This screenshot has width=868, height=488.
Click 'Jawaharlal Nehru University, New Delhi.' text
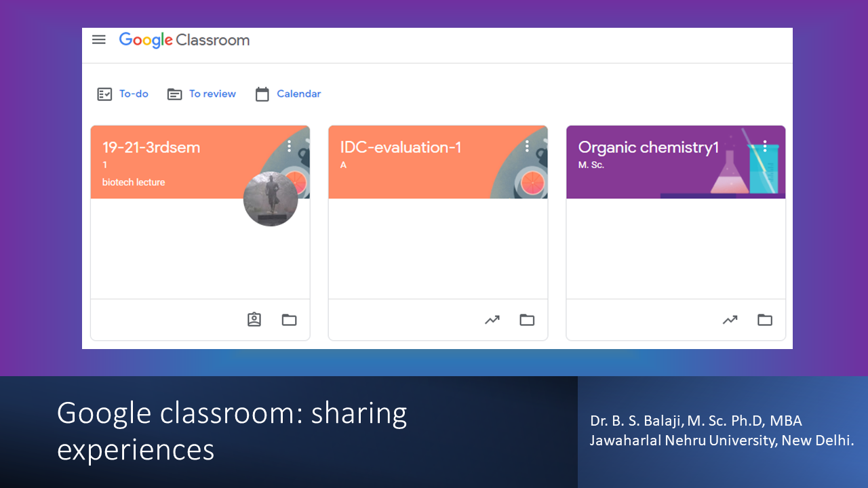[x=722, y=441]
